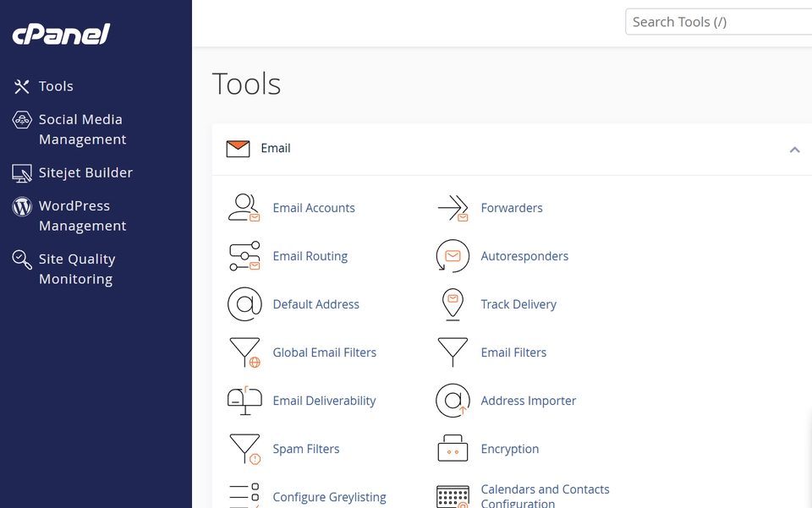
Task: Open the Autoresponders link
Action: pyautogui.click(x=524, y=256)
